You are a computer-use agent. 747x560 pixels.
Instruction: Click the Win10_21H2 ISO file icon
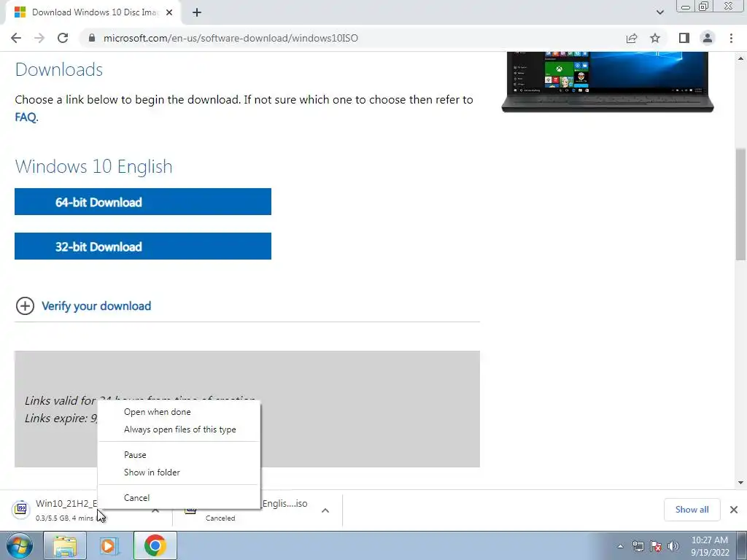[x=21, y=510]
